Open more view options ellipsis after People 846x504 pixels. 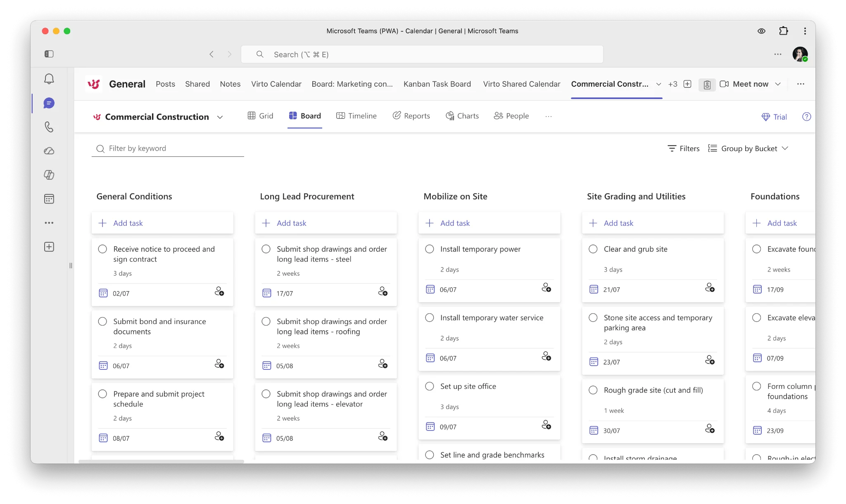548,116
